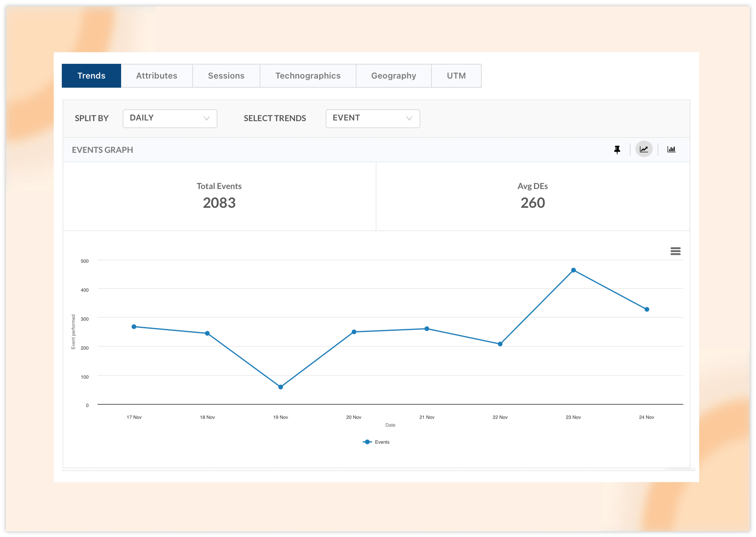Viewport: 756px width, 537px height.
Task: Click the 17 Nov data point
Action: (x=134, y=327)
